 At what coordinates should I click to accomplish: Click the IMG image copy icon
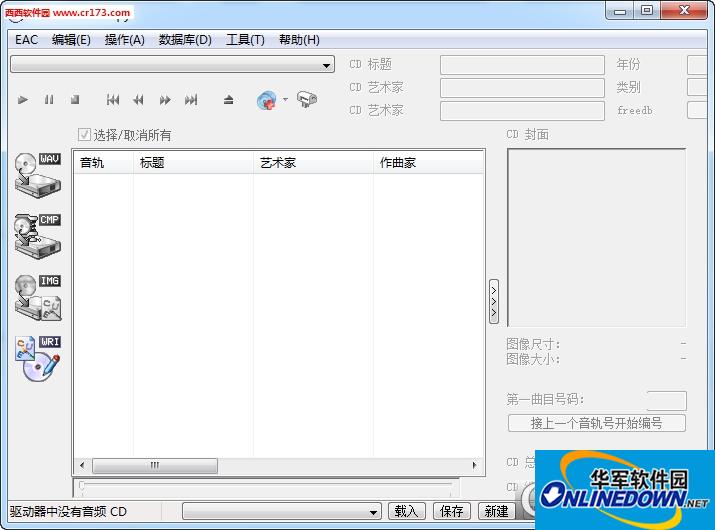point(38,297)
